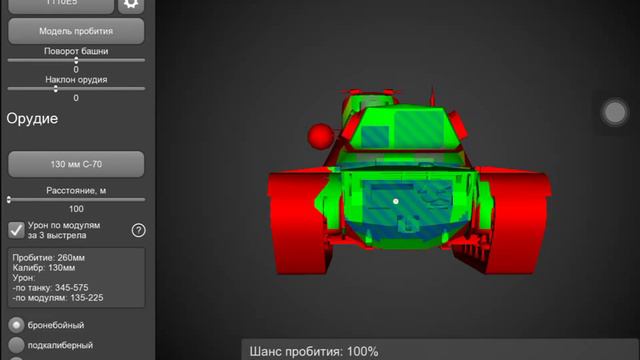Click the Пробитие: 260мм stat line
This screenshot has height=360, width=640.
click(x=49, y=258)
